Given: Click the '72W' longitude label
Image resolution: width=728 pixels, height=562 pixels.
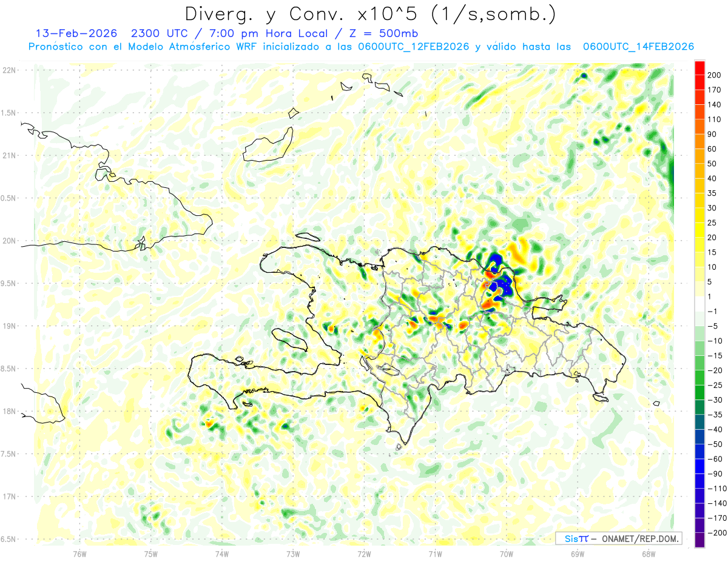Looking at the screenshot, I should tap(364, 554).
